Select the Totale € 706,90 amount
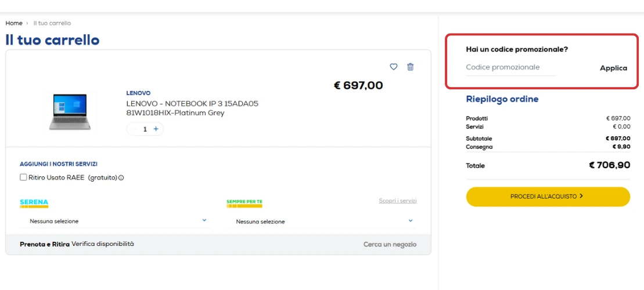 coord(610,165)
